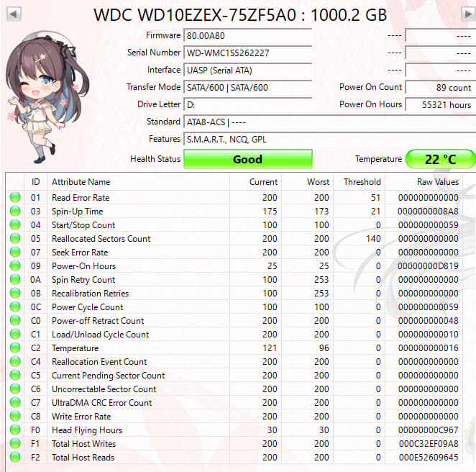Click the Serial Number field

pyautogui.click(x=248, y=53)
